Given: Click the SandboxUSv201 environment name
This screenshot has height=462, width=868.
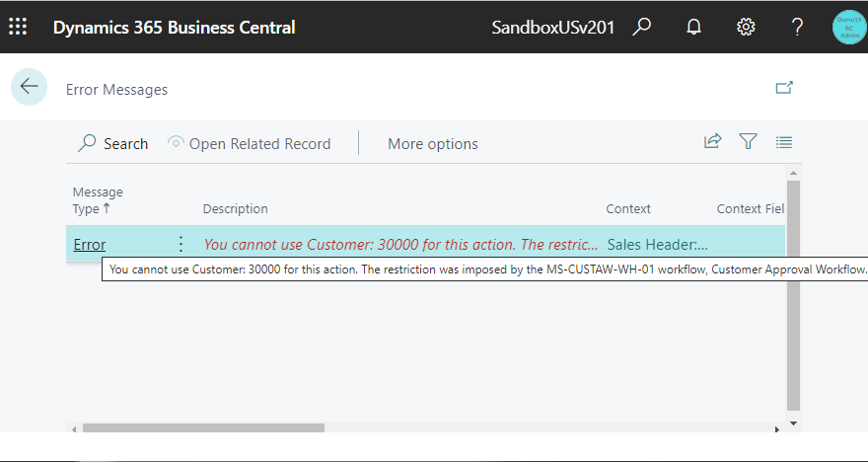Looking at the screenshot, I should pos(553,27).
